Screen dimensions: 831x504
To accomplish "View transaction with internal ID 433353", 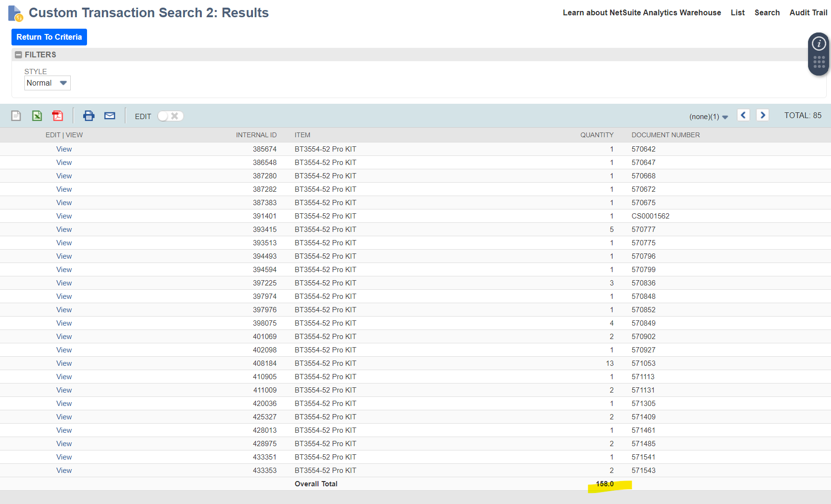I will (64, 471).
